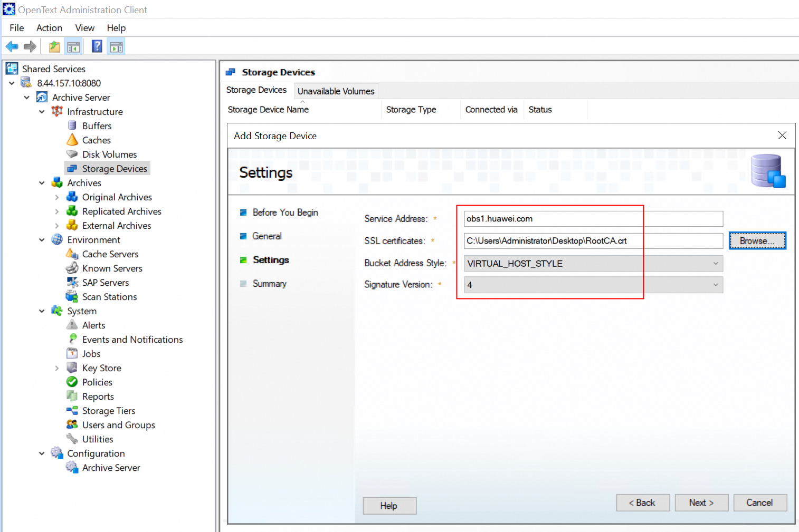The image size is (799, 532).
Task: Click the Up one level folder icon
Action: click(54, 47)
